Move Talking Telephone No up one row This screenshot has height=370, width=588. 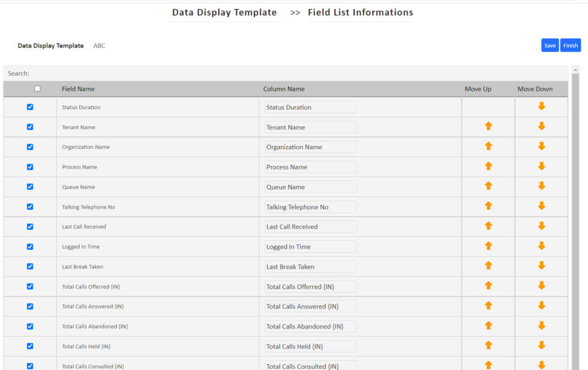click(488, 206)
